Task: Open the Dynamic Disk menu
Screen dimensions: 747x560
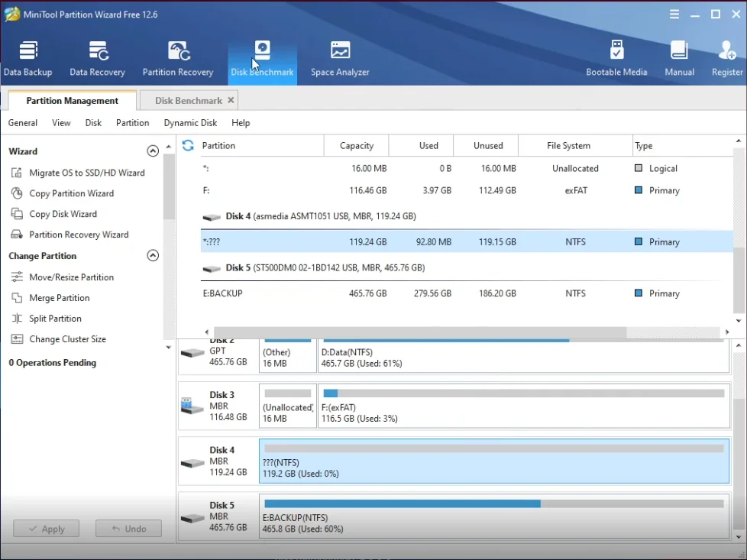Action: [x=190, y=123]
